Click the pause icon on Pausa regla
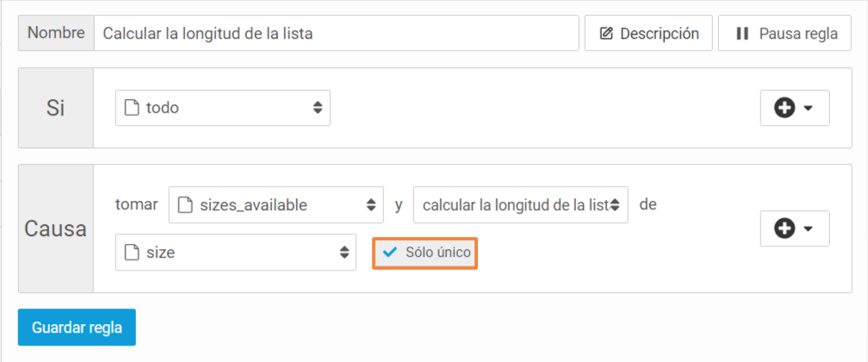868x362 pixels. [741, 34]
